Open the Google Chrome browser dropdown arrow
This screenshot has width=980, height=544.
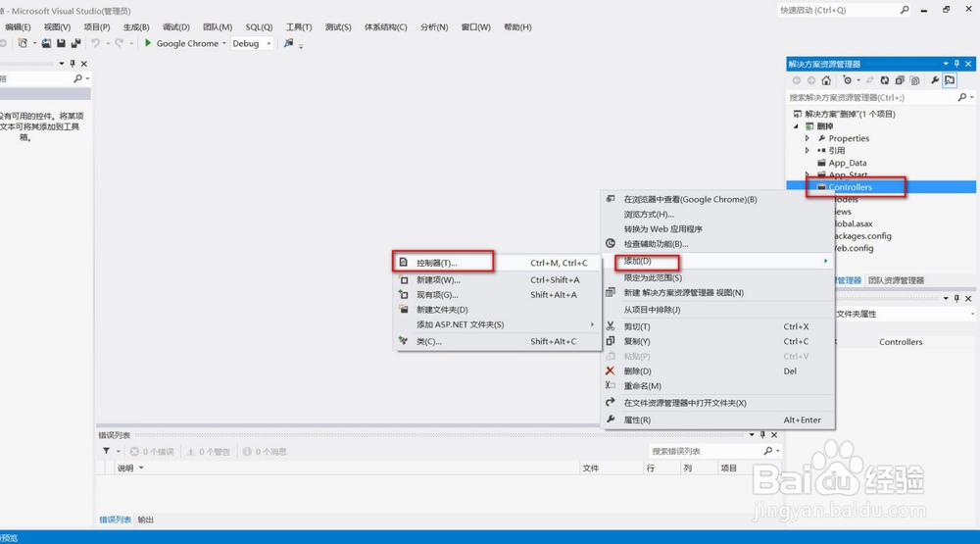(x=223, y=44)
